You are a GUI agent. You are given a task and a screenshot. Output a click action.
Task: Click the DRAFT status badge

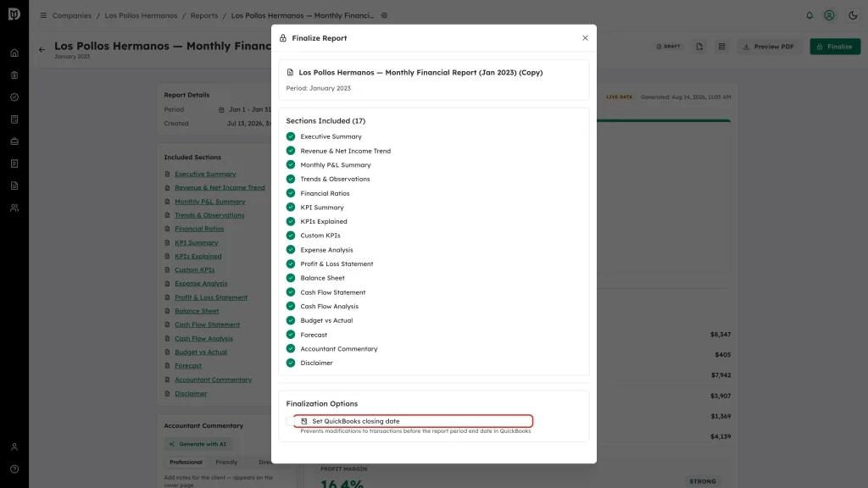668,47
